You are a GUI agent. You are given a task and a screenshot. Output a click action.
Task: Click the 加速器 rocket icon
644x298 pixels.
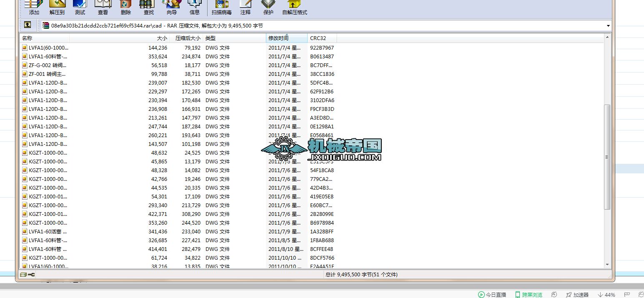569,295
